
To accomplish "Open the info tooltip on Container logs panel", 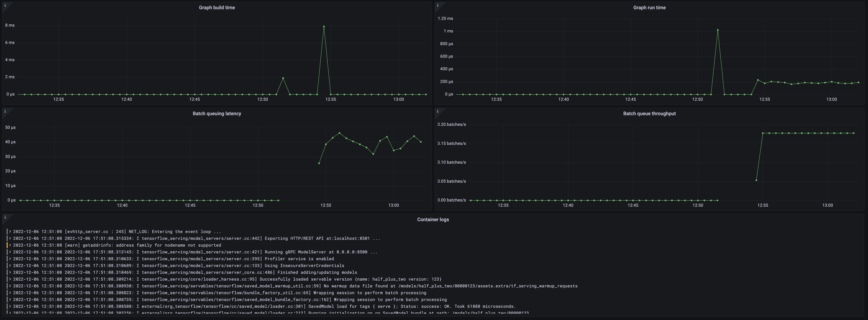I will (x=5, y=217).
